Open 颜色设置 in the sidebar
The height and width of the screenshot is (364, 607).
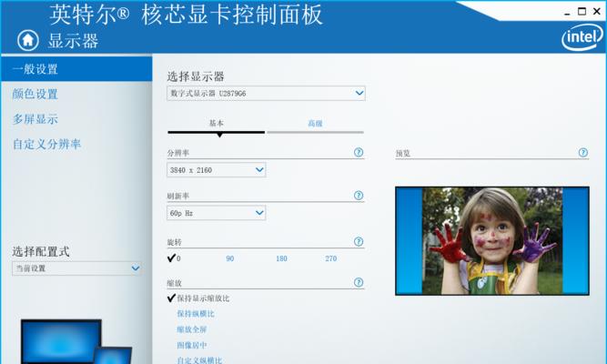pyautogui.click(x=35, y=94)
